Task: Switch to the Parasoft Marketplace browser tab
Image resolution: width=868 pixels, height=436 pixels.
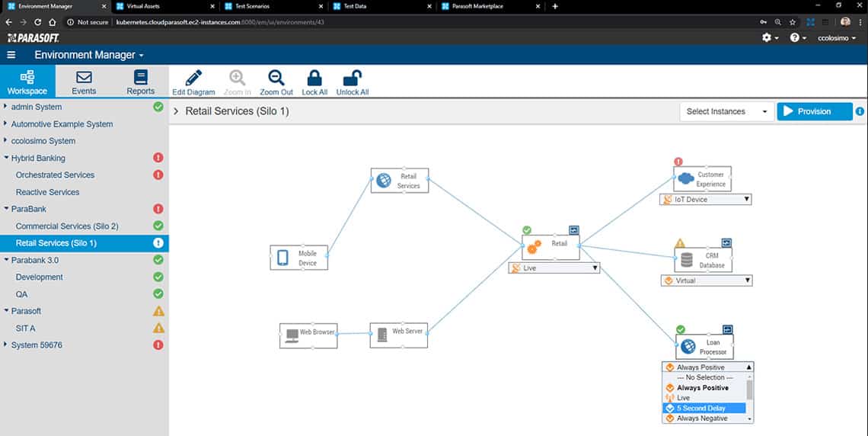Action: [x=490, y=6]
